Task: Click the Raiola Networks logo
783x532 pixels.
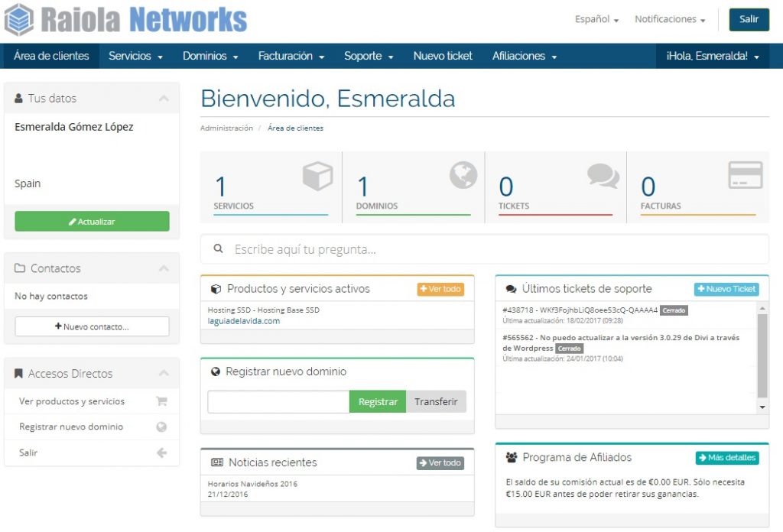Action: coord(125,20)
